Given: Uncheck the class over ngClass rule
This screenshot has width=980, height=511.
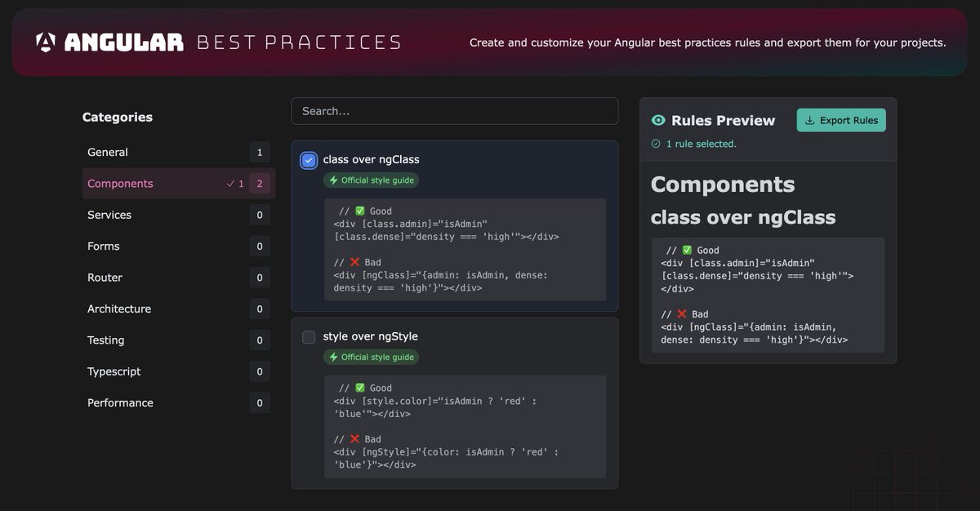Looking at the screenshot, I should coord(309,160).
